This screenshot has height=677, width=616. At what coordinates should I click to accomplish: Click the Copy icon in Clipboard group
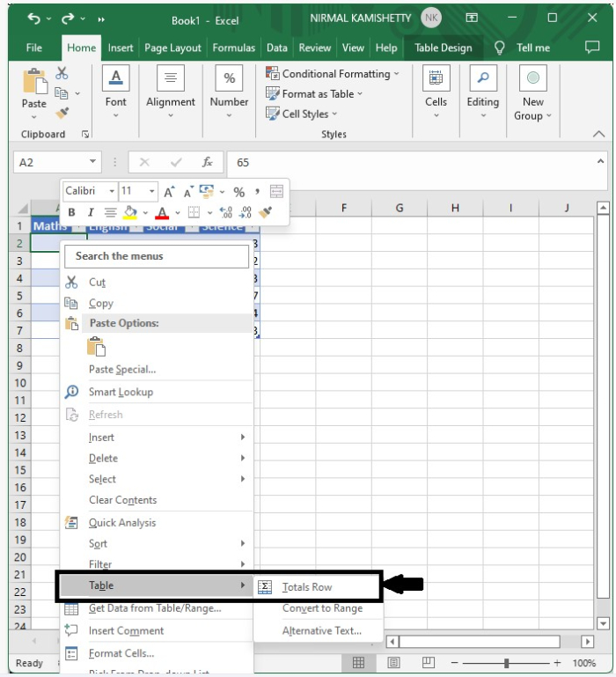pos(62,92)
